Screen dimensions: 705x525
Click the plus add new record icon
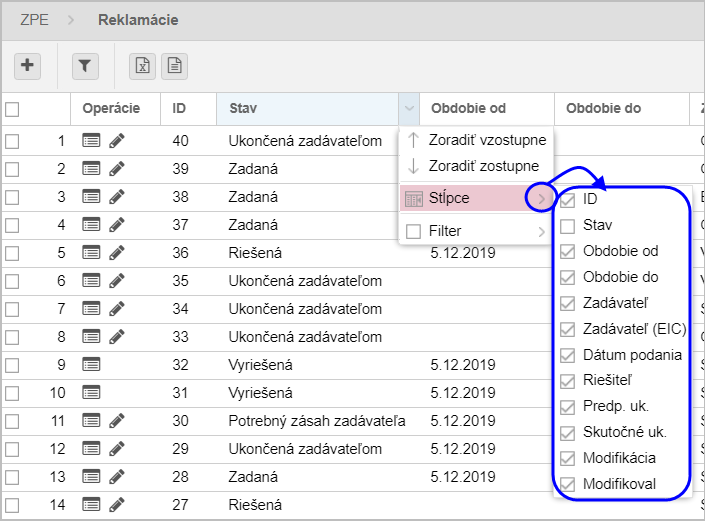point(27,66)
